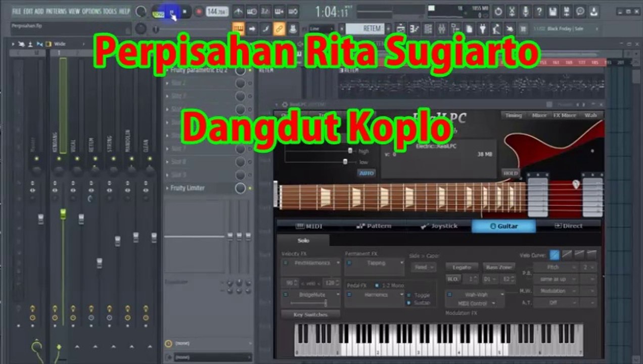Click the Timing button in RealLPC header

513,115
